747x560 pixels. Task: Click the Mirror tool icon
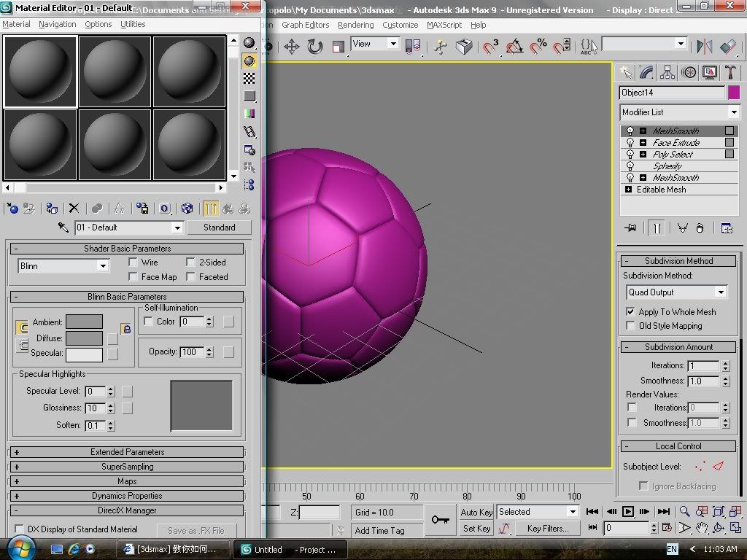tap(704, 47)
